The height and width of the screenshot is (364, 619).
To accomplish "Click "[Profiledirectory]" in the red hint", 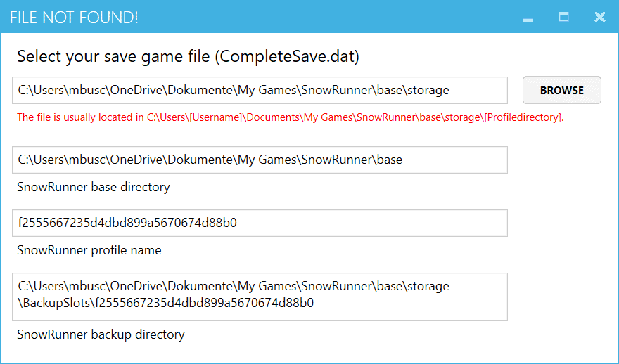I will (x=523, y=117).
